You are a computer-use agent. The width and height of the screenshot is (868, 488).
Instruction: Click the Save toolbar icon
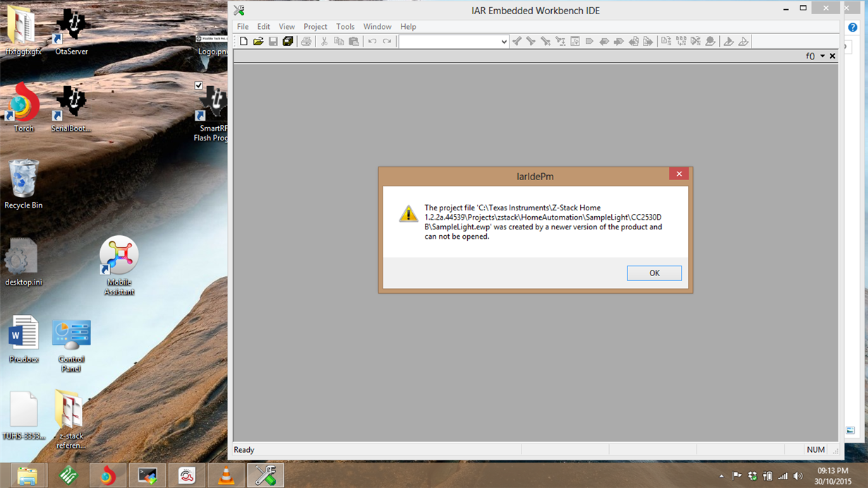[x=273, y=42]
